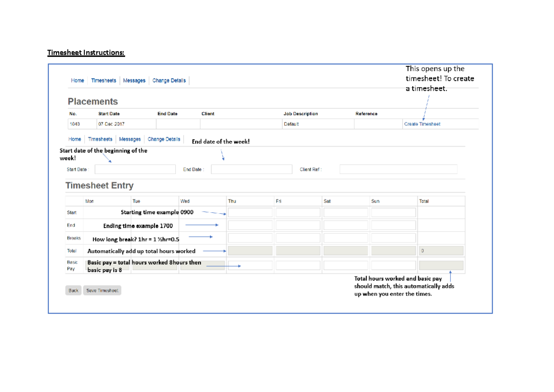
Task: Open the Messages page
Action: coord(134,80)
